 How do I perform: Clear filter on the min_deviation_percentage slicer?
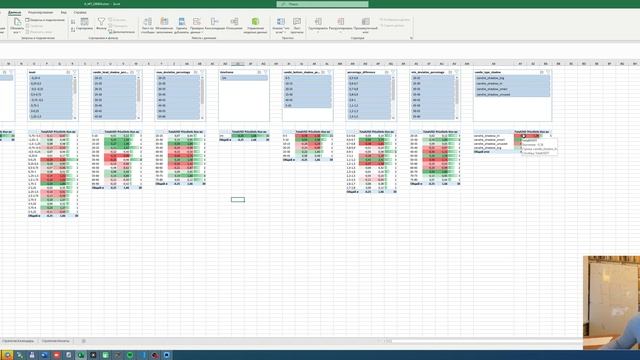pyautogui.click(x=457, y=72)
